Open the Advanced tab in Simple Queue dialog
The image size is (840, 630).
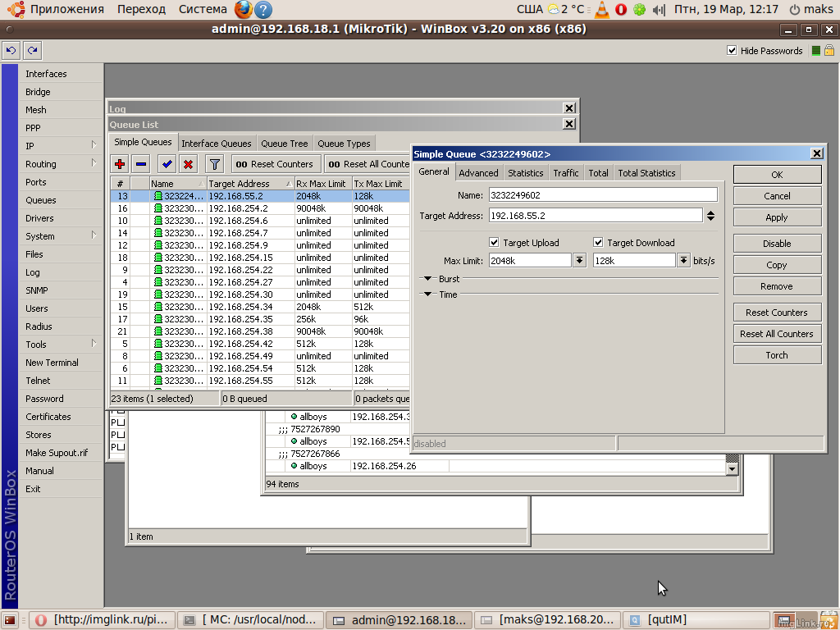478,173
